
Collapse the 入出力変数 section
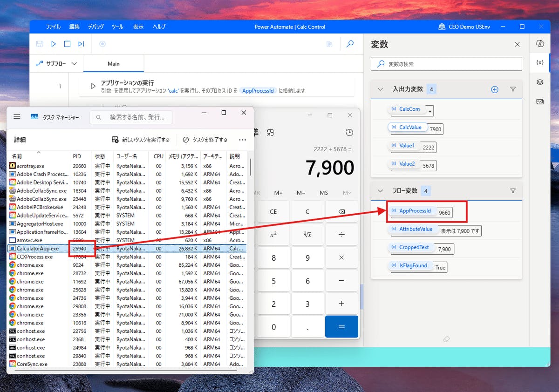click(x=380, y=89)
